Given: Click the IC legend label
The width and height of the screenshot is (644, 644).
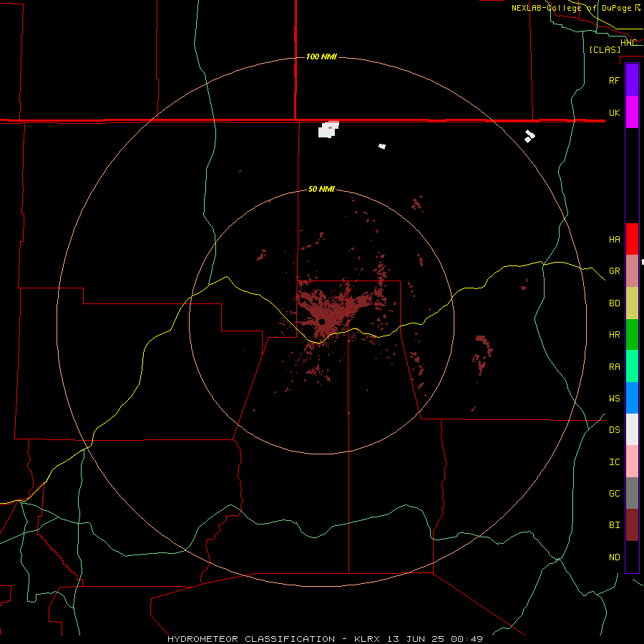Looking at the screenshot, I should [x=614, y=462].
